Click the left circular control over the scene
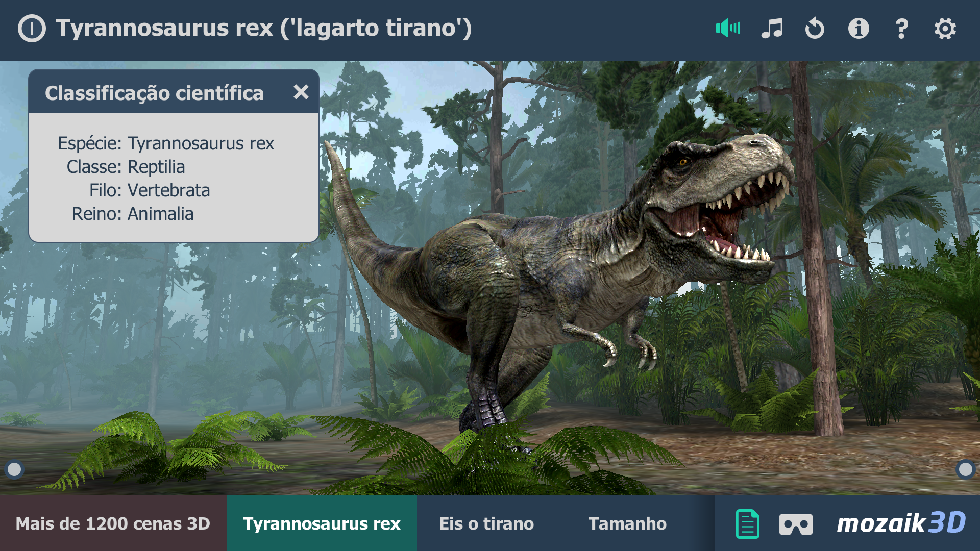The width and height of the screenshot is (980, 551). point(14,469)
